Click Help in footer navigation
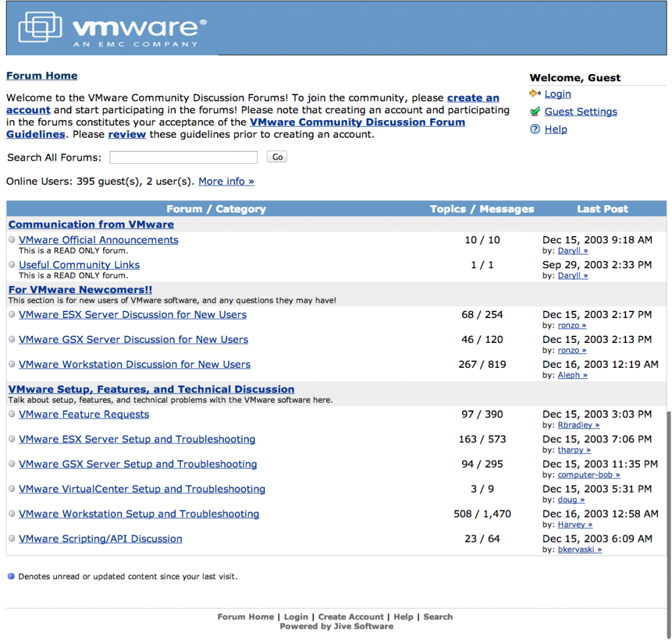Image resolution: width=672 pixels, height=640 pixels. pos(404,617)
